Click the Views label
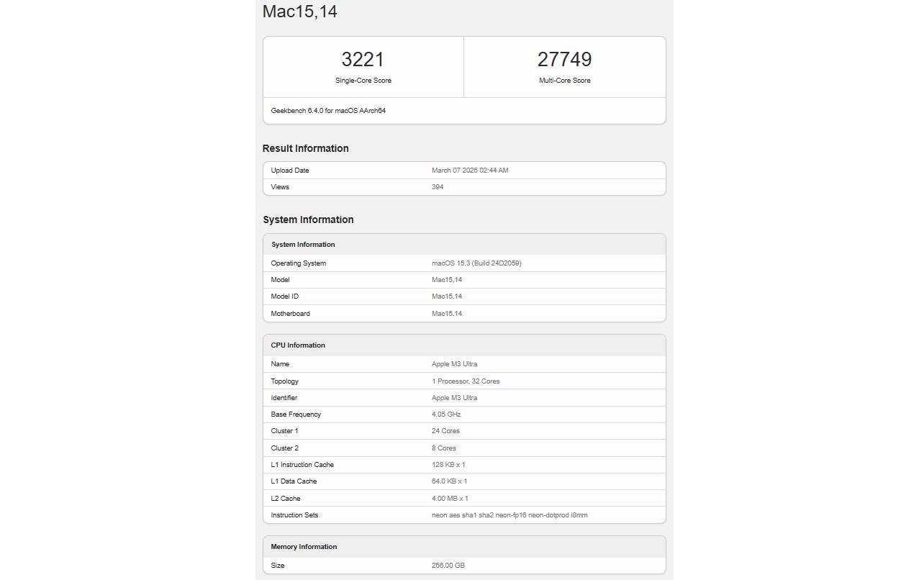The width and height of the screenshot is (924, 580). point(280,187)
